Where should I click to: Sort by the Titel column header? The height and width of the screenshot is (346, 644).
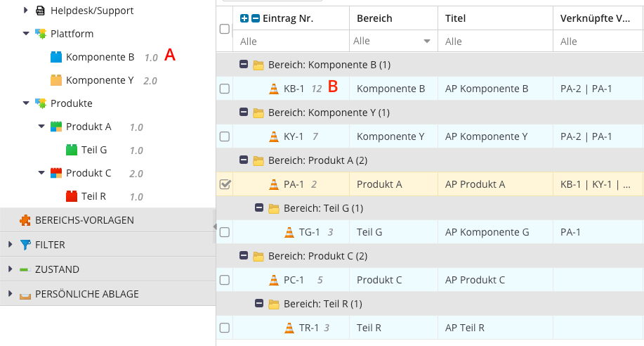pyautogui.click(x=455, y=18)
